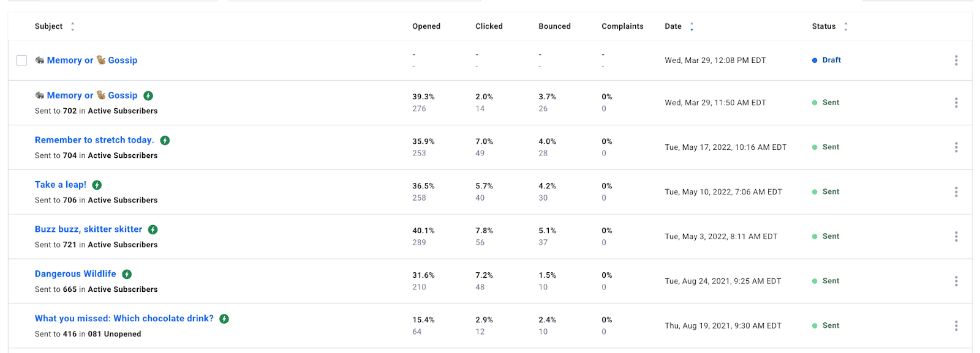The image size is (980, 353).
Task: Open three-dot menu for Take a leap!
Action: pyautogui.click(x=956, y=192)
